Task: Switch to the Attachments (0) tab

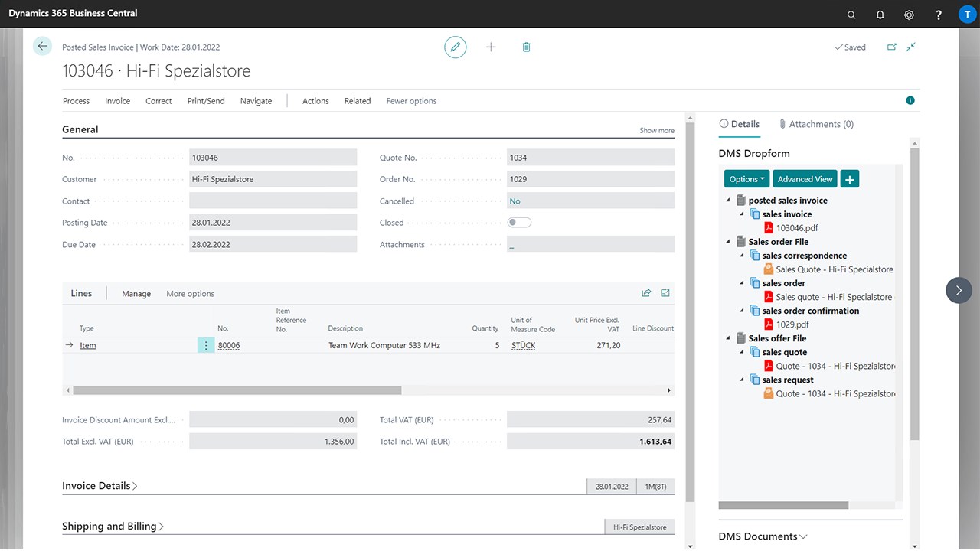Action: pos(816,124)
